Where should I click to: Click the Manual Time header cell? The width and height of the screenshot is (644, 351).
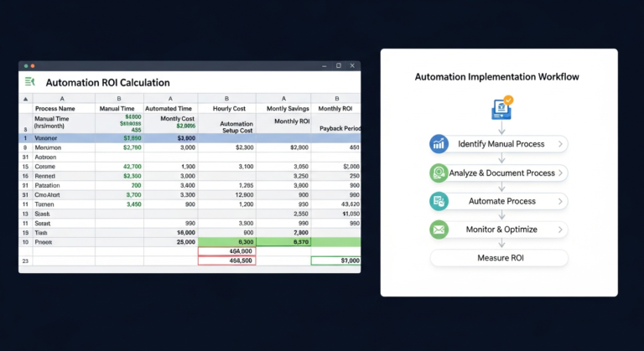[x=119, y=108]
